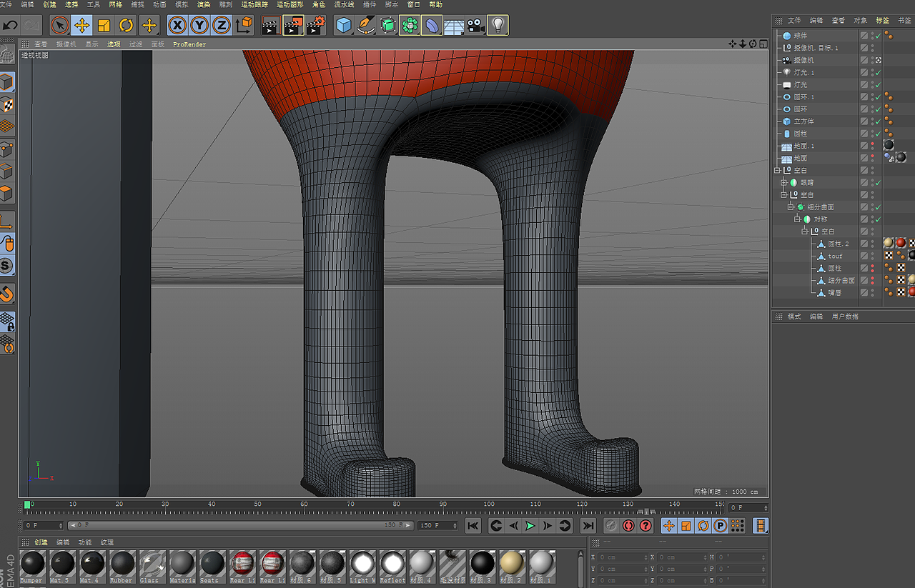Add a light object from toolbar

click(x=498, y=26)
